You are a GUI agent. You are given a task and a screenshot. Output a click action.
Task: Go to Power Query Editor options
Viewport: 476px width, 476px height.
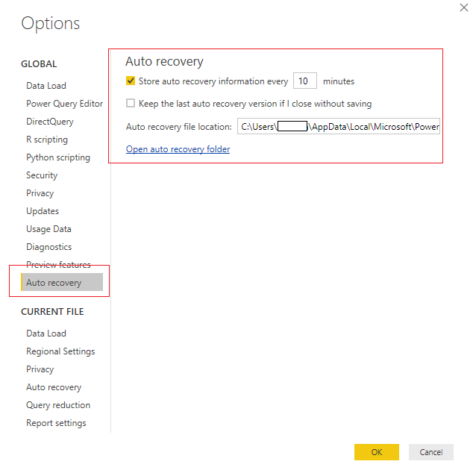pos(64,104)
